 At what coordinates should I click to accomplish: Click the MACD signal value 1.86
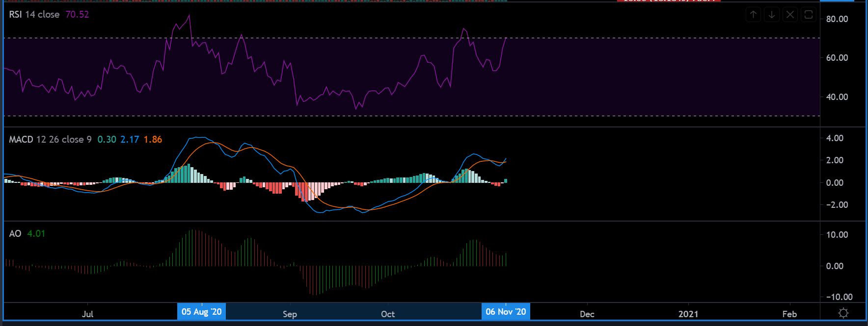point(153,140)
